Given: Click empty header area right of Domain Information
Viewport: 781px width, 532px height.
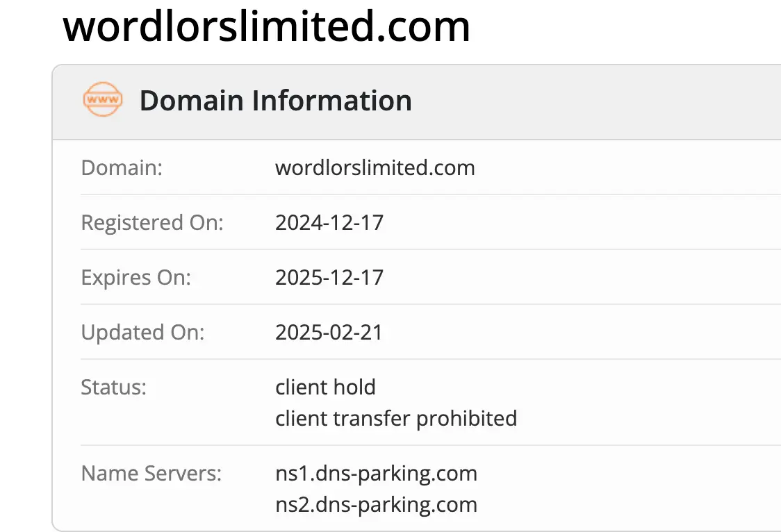Looking at the screenshot, I should pos(598,101).
